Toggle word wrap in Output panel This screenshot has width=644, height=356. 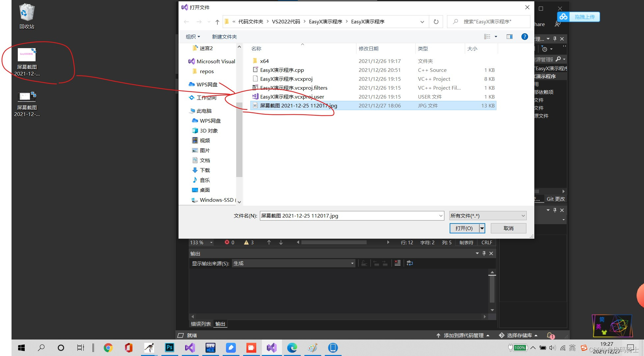(410, 263)
